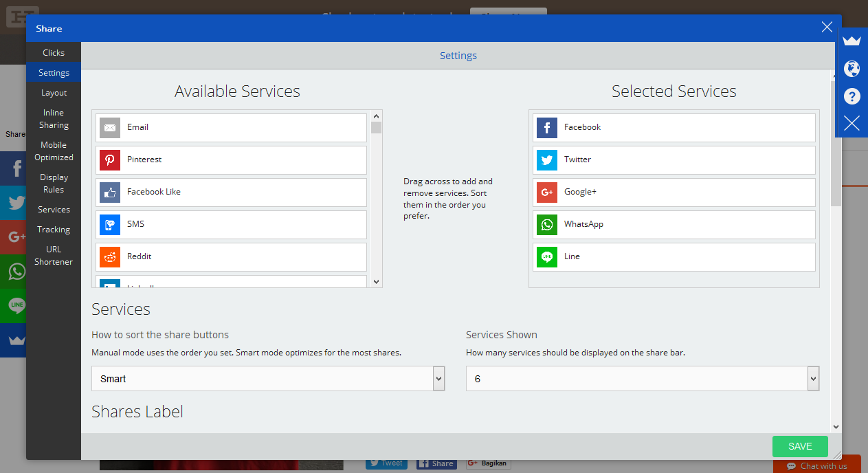Open help via question mark icon
This screenshot has width=868, height=473.
852,96
